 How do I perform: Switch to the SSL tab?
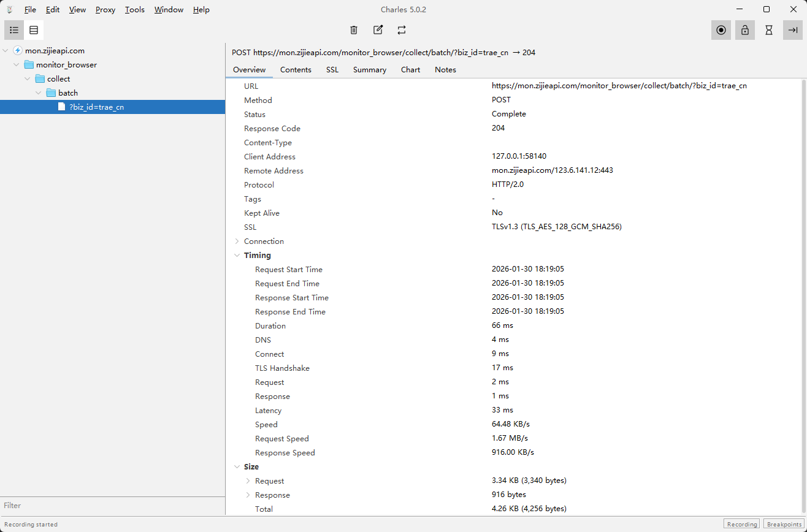(332, 70)
